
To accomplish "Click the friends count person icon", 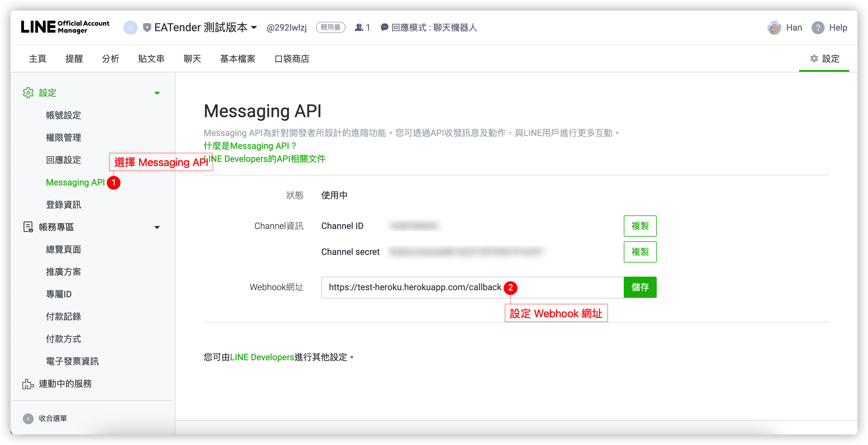I will (359, 28).
